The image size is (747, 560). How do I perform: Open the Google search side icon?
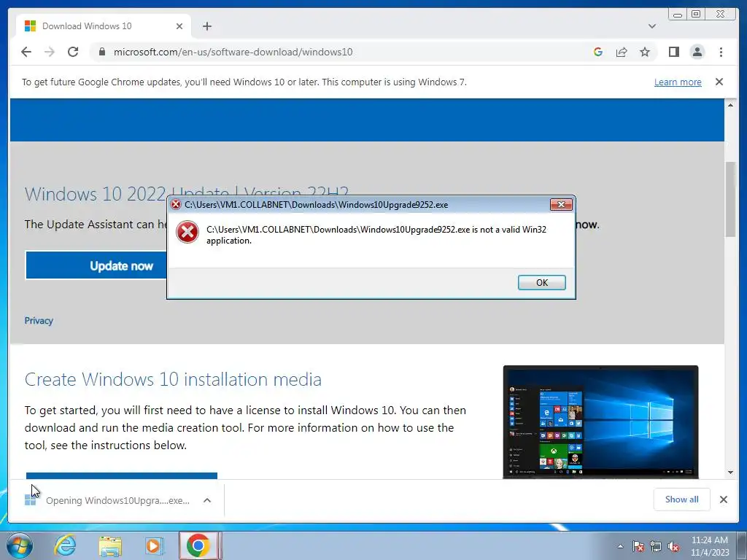click(598, 52)
